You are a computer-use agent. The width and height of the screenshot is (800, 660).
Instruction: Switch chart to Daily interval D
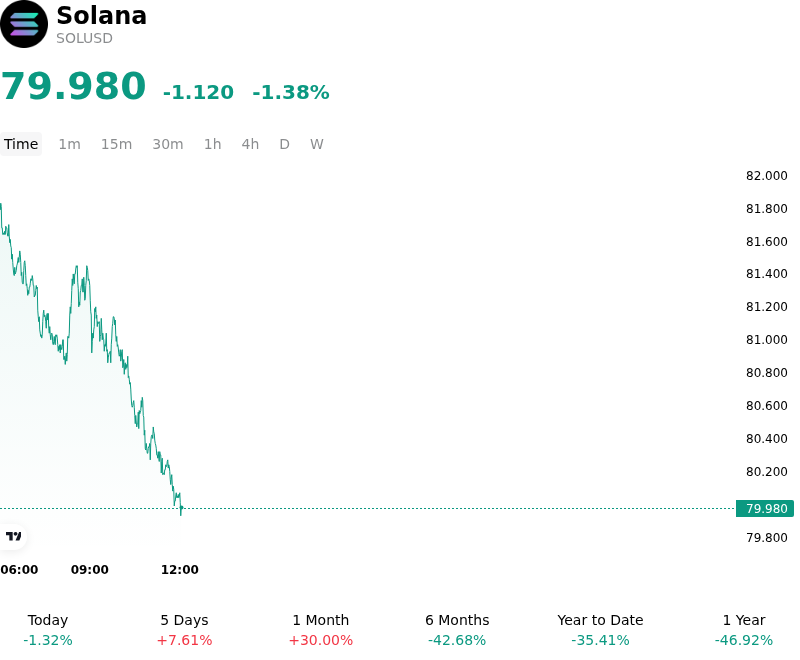coord(284,144)
